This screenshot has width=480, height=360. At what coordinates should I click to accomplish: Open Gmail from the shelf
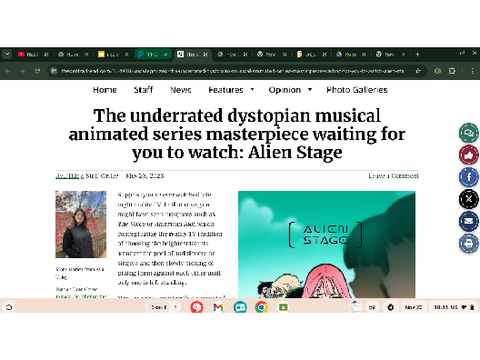[x=218, y=307]
